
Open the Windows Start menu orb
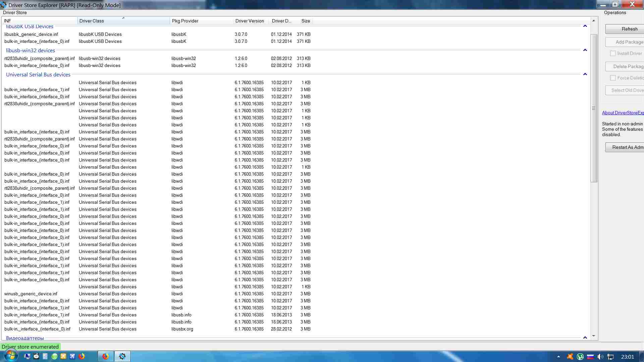point(10,356)
